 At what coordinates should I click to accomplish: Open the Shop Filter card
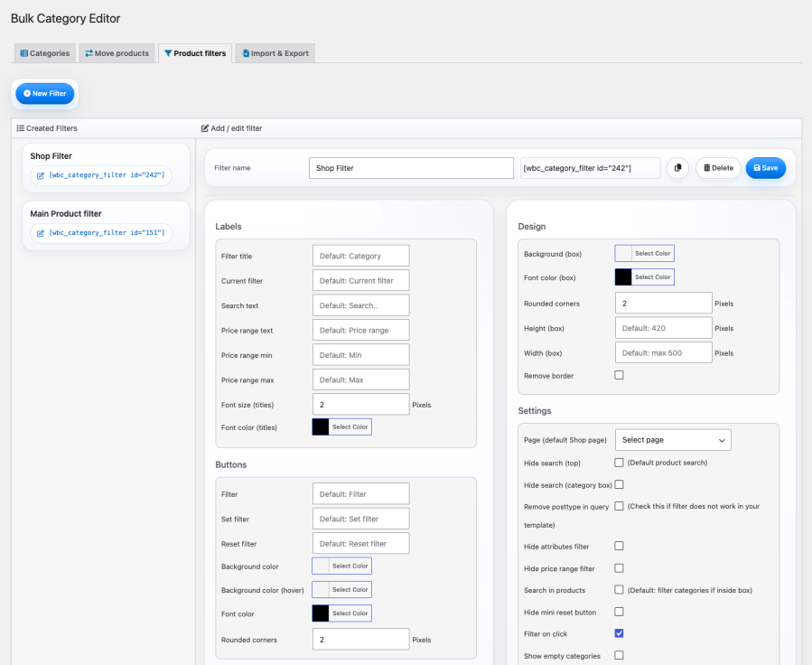tap(107, 168)
